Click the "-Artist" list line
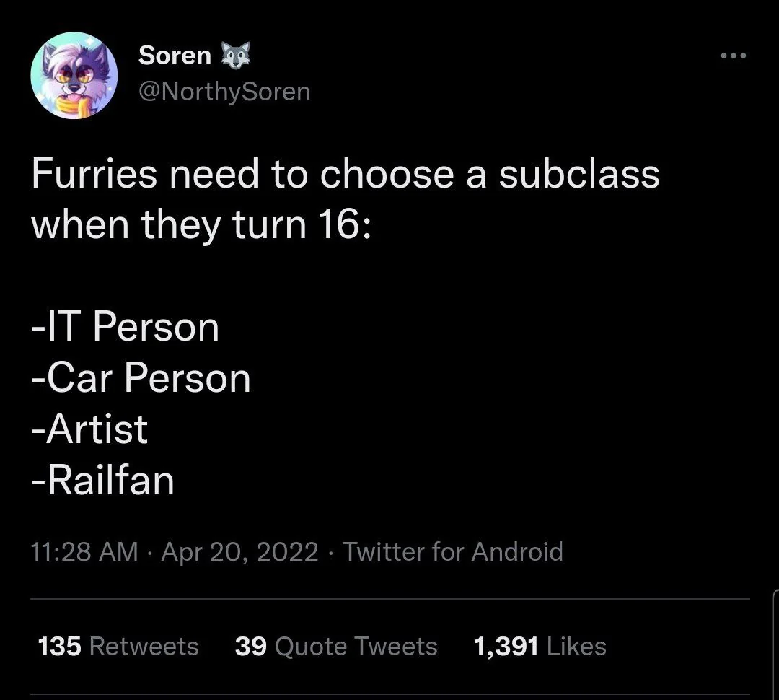The image size is (779, 700). click(x=90, y=429)
